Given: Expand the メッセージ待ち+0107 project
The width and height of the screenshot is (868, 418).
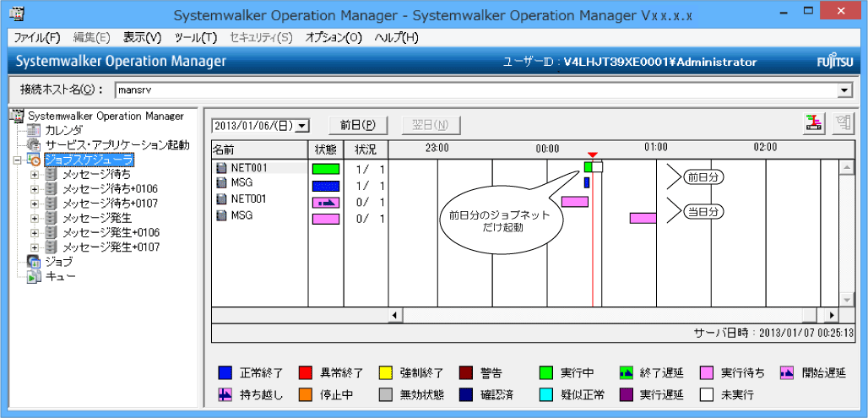Looking at the screenshot, I should coord(35,204).
